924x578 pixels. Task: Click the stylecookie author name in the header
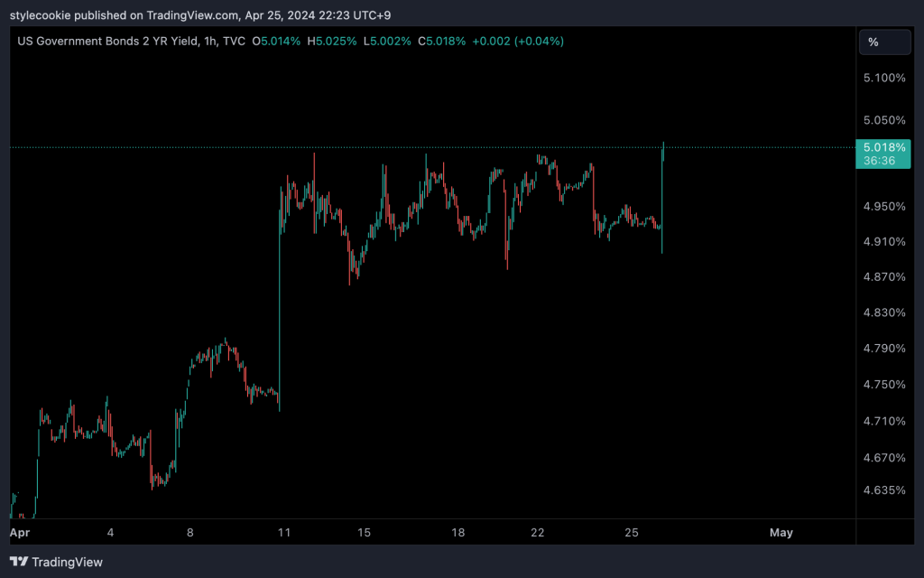click(40, 14)
